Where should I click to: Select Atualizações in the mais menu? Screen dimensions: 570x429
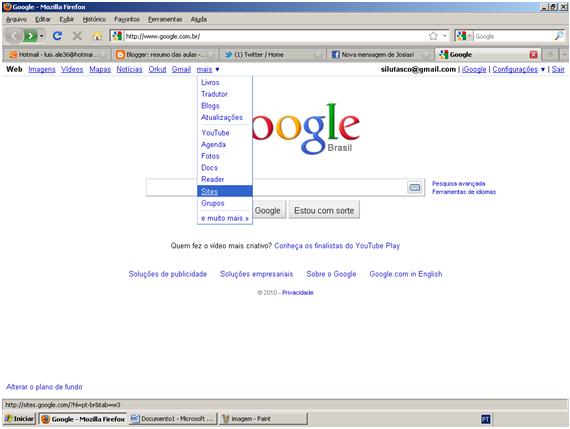(222, 117)
